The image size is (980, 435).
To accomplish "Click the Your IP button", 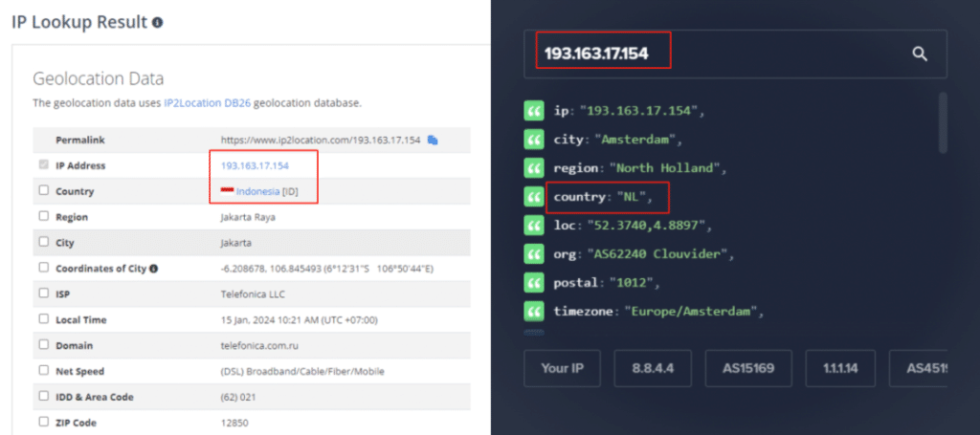I will [x=563, y=368].
